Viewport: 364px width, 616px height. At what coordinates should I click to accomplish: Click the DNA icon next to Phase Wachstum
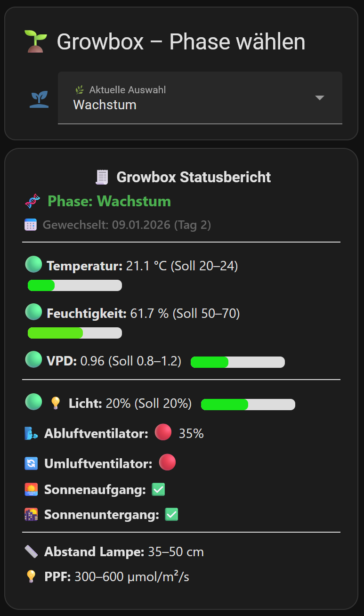32,201
